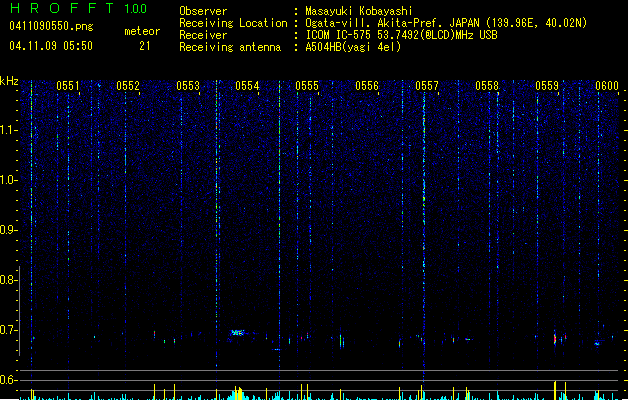Select the filename 0411090550.png
The width and height of the screenshot is (629, 400).
coord(51,26)
